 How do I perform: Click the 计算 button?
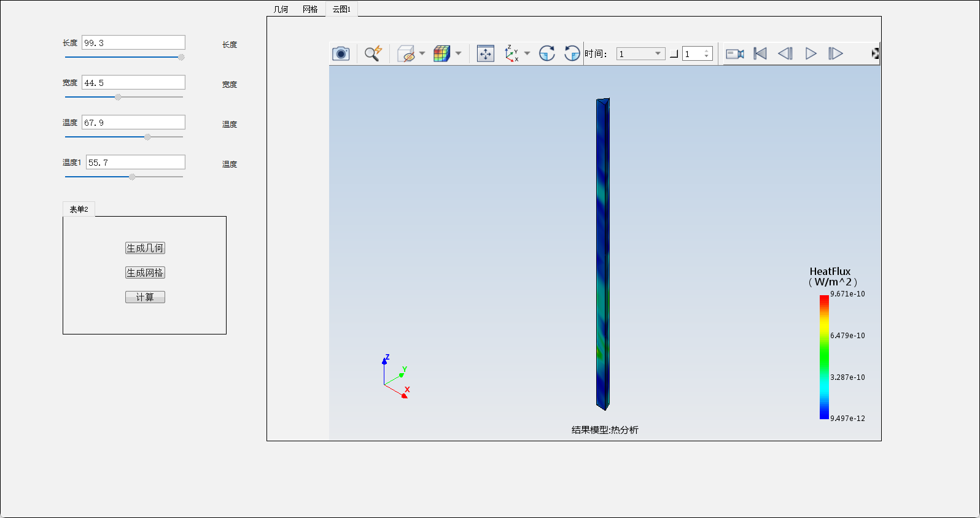click(145, 297)
